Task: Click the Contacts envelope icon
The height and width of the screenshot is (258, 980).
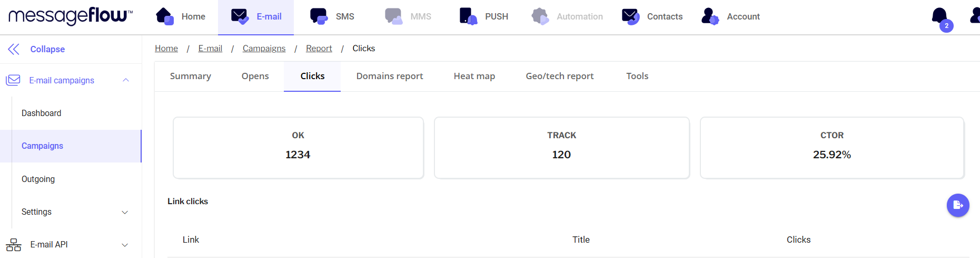Action: click(x=630, y=16)
